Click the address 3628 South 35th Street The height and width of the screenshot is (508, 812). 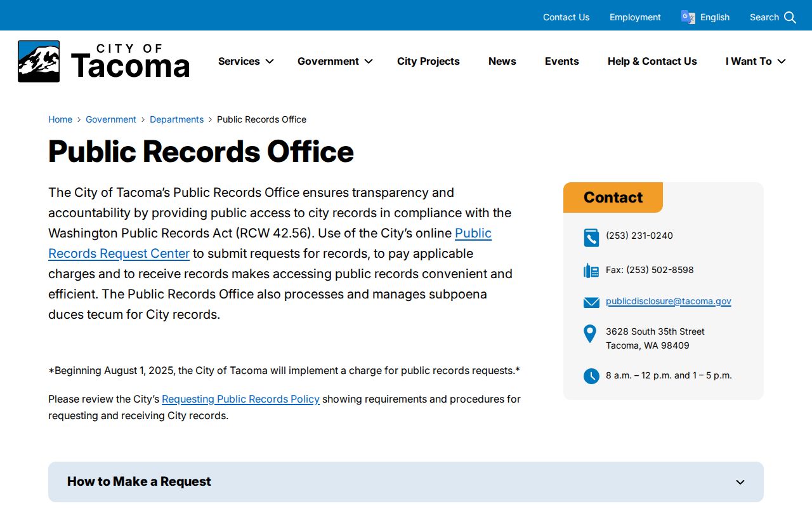pos(655,331)
